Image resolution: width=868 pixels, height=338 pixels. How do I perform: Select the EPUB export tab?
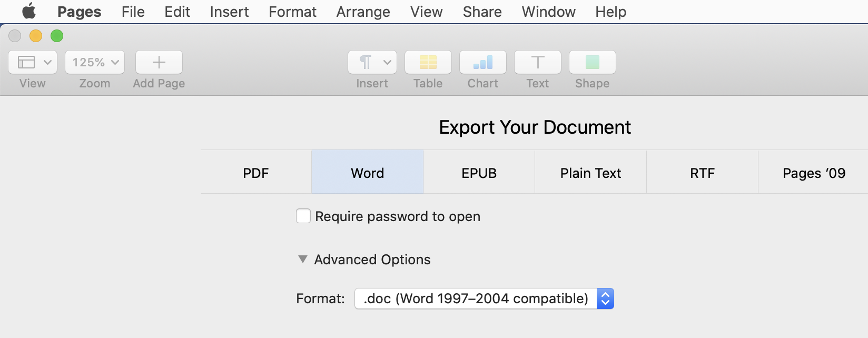[x=479, y=173]
